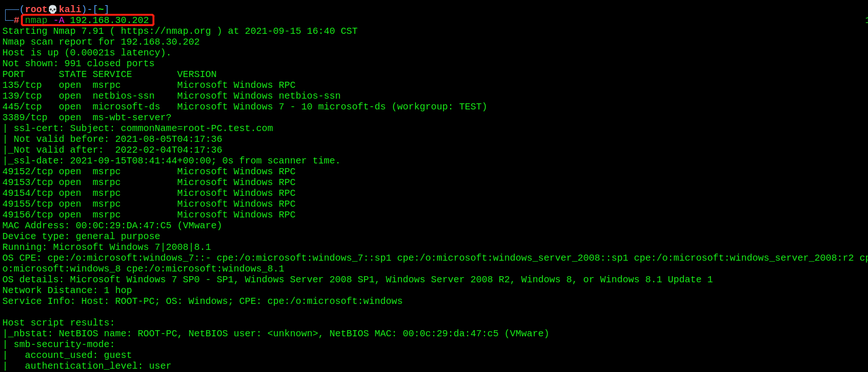The width and height of the screenshot is (868, 372).
Task: Click the 'Network Distance: 1 hop' line
Action: pos(67,290)
